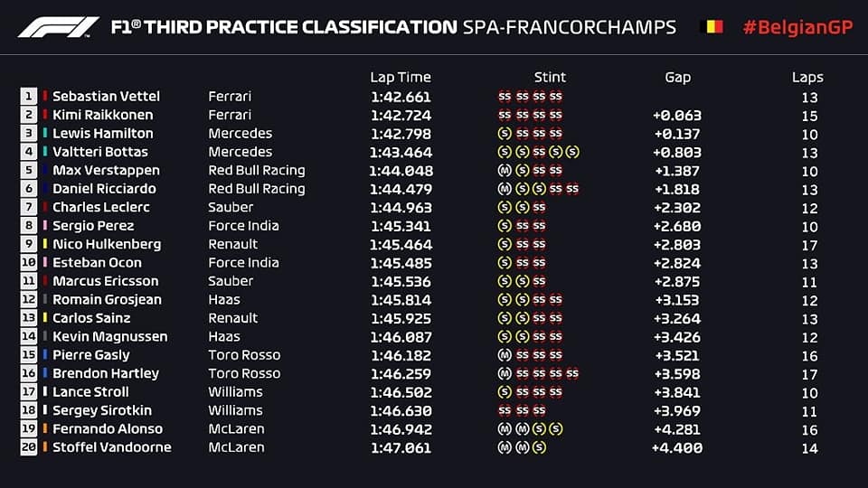The height and width of the screenshot is (488, 868).
Task: Click the orange McLaren color bar beside Alonso
Action: [45, 428]
